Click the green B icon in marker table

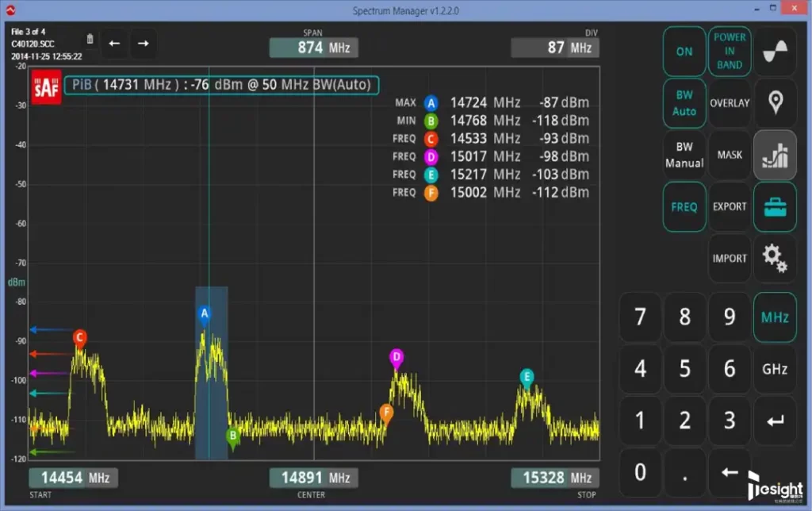pos(431,121)
